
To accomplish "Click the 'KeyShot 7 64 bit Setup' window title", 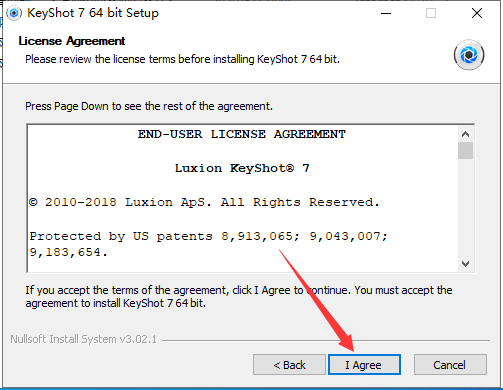I will pos(93,13).
